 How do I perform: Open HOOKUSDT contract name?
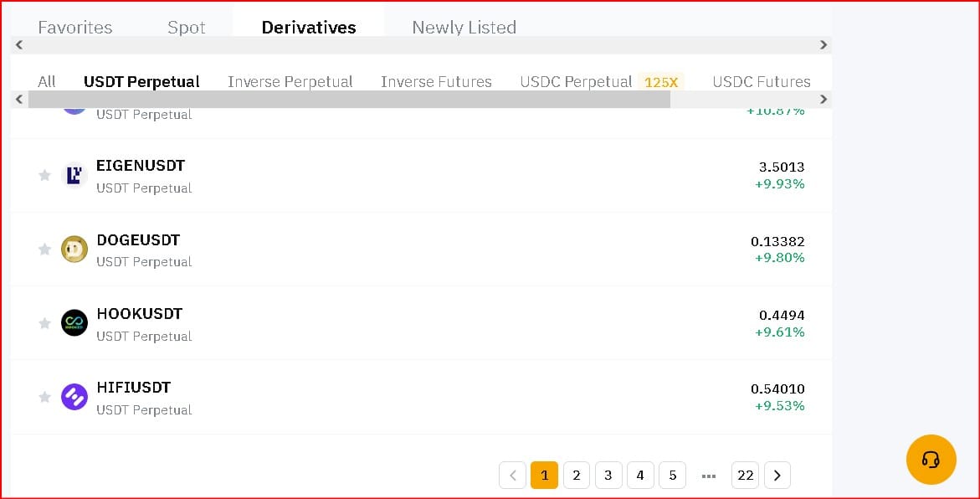point(140,314)
